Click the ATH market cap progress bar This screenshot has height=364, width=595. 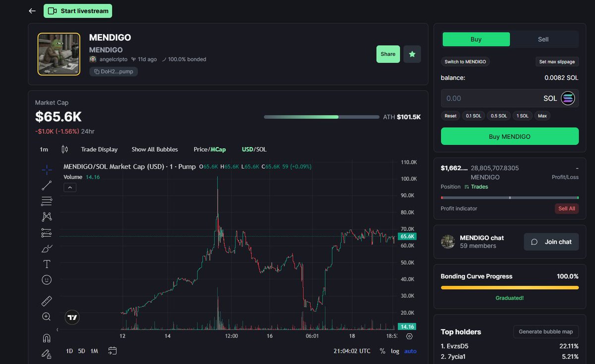321,117
